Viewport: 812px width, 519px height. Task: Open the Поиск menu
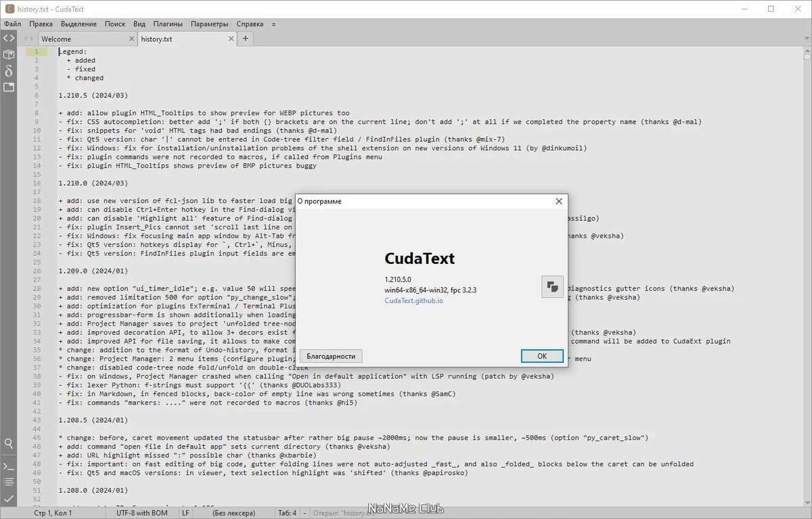tap(115, 24)
